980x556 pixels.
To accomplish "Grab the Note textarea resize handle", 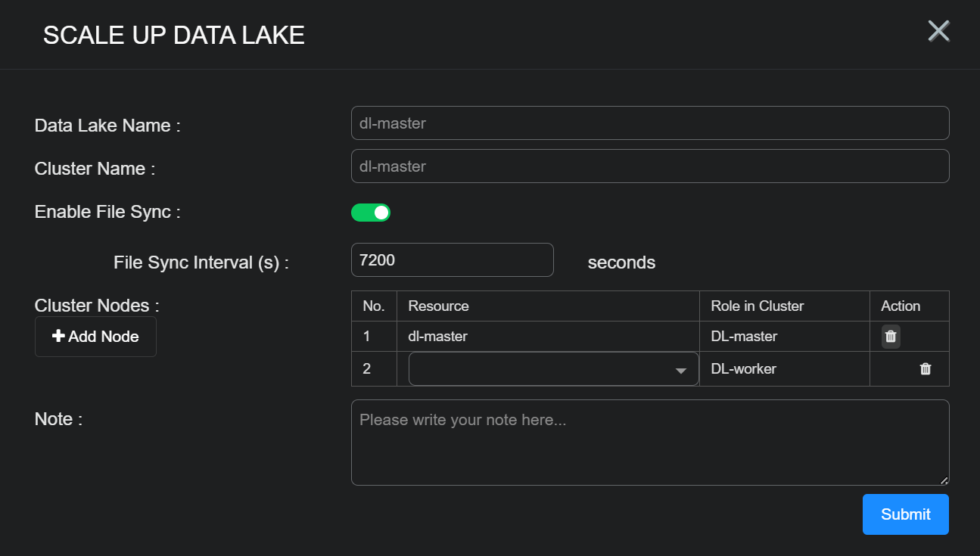I will (x=944, y=480).
